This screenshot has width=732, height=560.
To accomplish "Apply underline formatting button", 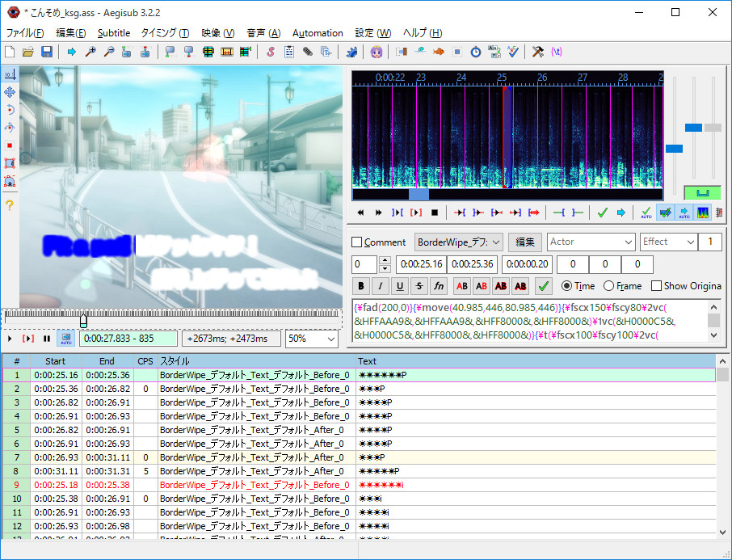I will click(x=400, y=286).
